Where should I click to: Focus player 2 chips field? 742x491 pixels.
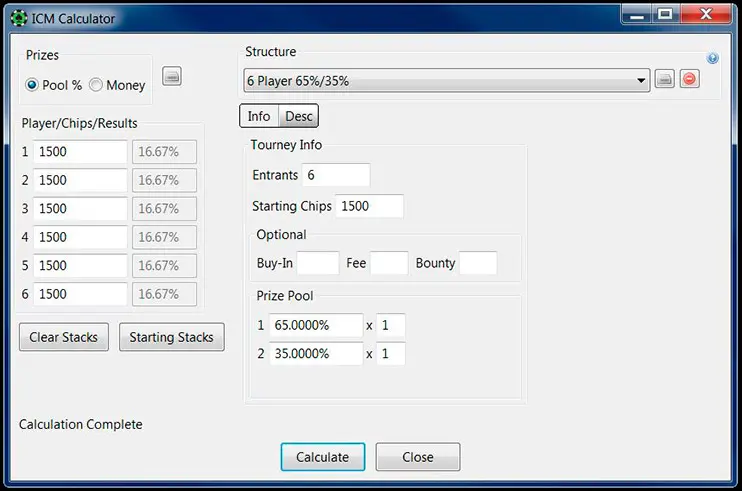tap(80, 180)
